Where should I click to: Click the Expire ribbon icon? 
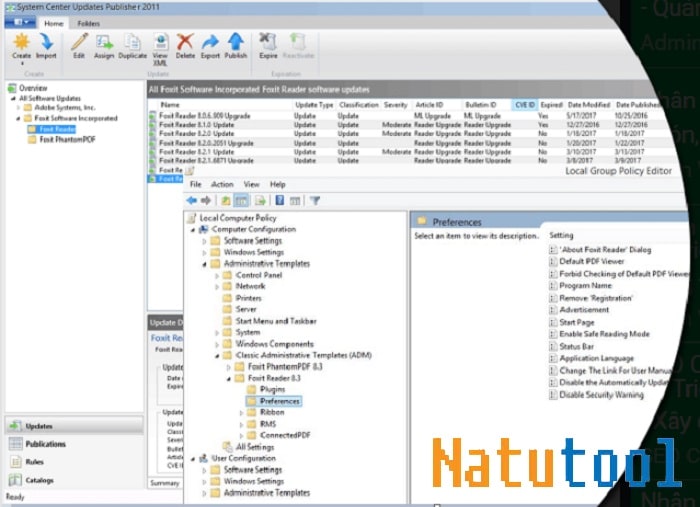[268, 45]
